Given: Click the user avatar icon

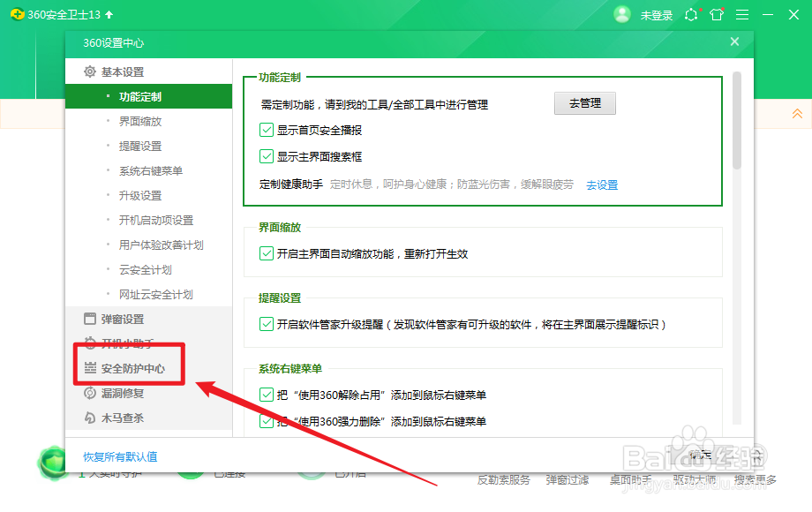Looking at the screenshot, I should (621, 14).
